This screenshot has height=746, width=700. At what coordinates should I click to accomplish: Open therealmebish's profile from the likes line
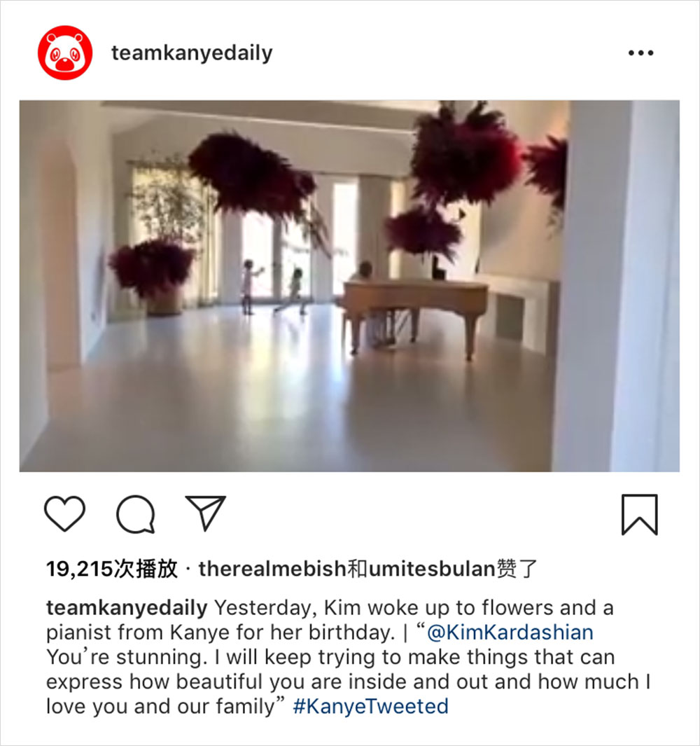[x=272, y=569]
